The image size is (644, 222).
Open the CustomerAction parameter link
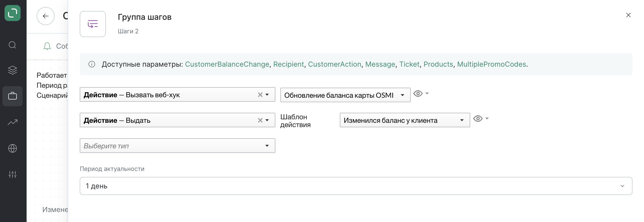click(335, 64)
